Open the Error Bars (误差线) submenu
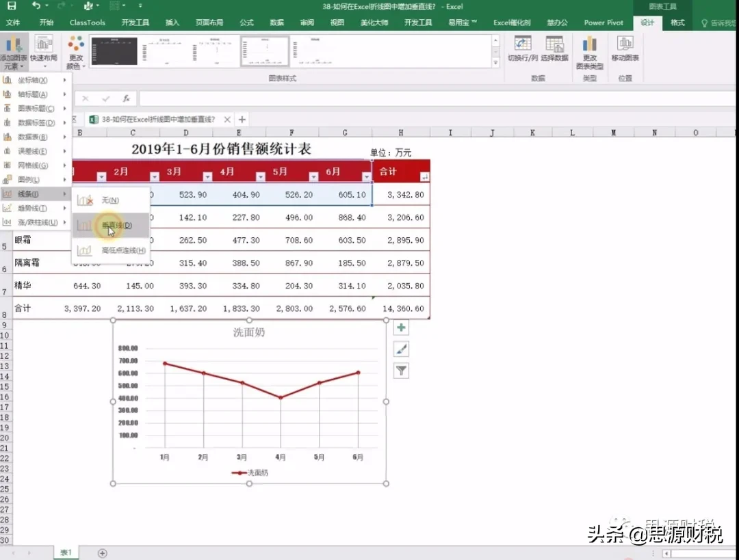This screenshot has height=560, width=739. [x=35, y=151]
